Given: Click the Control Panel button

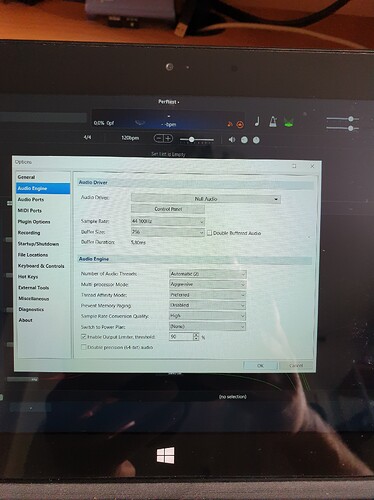Looking at the screenshot, I should click(168, 209).
